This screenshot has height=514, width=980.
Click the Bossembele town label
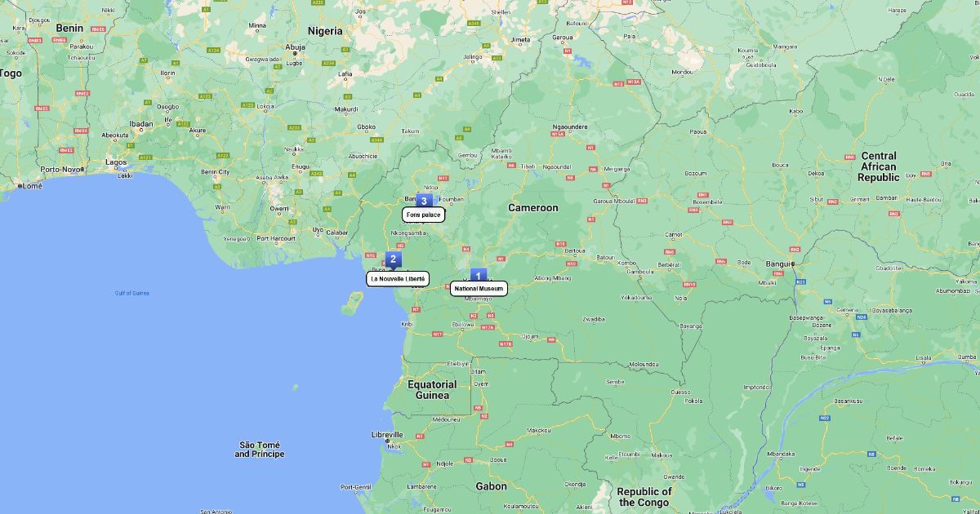click(708, 202)
